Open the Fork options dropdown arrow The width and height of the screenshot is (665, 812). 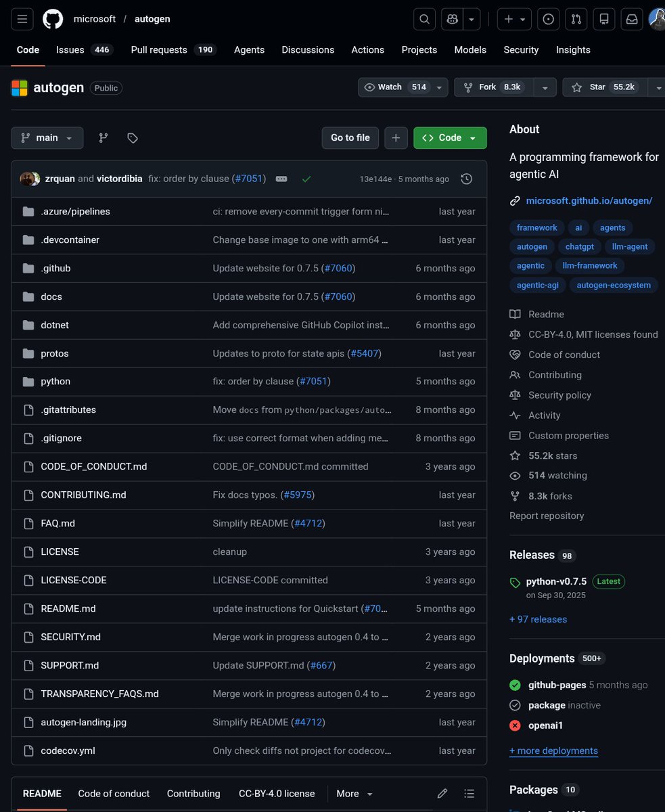coord(545,87)
